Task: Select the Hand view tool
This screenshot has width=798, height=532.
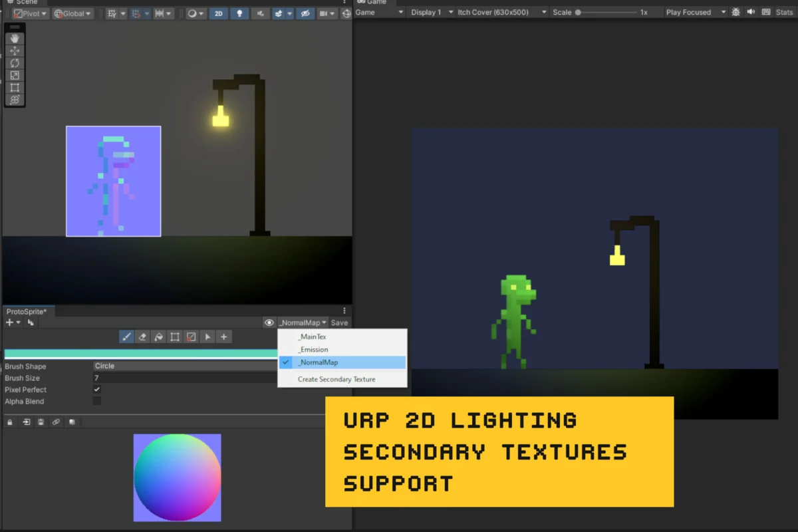Action: coord(15,39)
